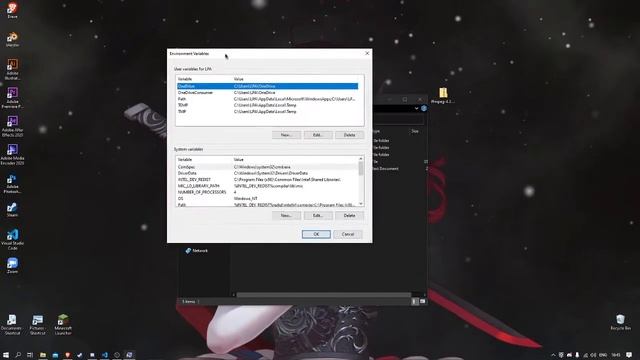Cancel the Environment Variables dialog
This screenshot has width=640, height=360.
[348, 234]
